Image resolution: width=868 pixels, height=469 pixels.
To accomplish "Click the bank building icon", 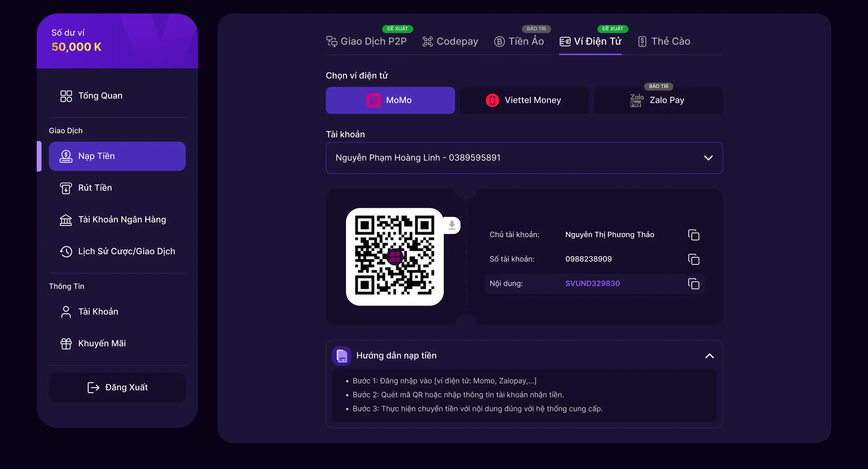I will click(66, 220).
